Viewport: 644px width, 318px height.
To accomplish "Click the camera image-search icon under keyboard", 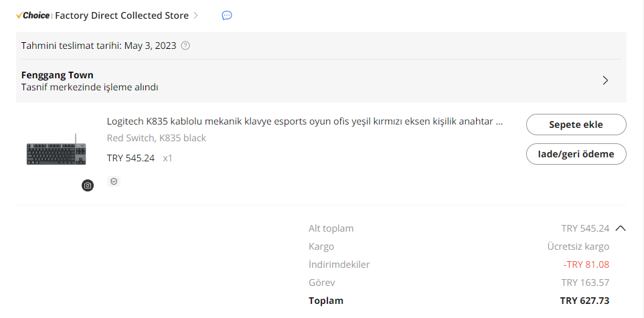I will click(88, 185).
